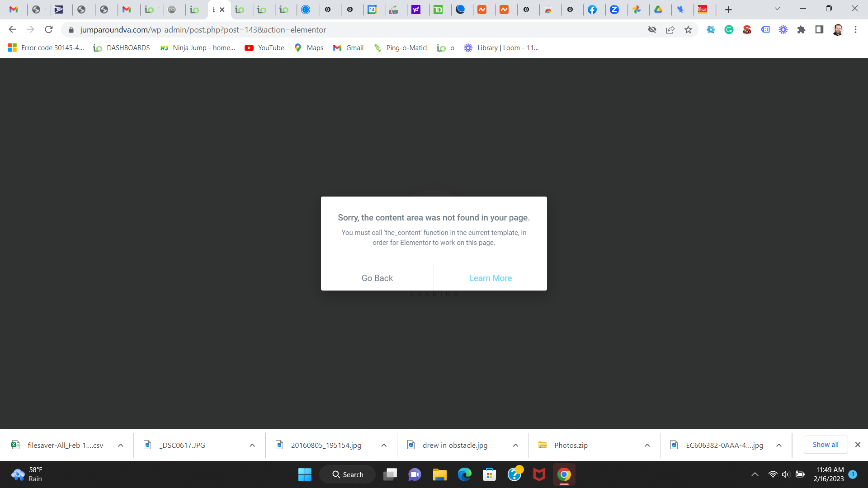The width and height of the screenshot is (868, 488).
Task: Open Chrome side panel icon
Action: coord(819,30)
